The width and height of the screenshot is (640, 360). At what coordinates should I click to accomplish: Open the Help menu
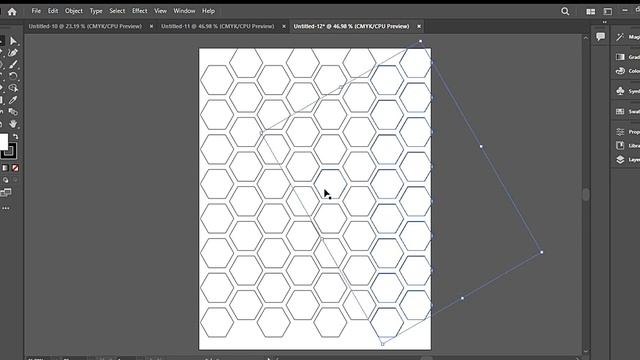[208, 11]
